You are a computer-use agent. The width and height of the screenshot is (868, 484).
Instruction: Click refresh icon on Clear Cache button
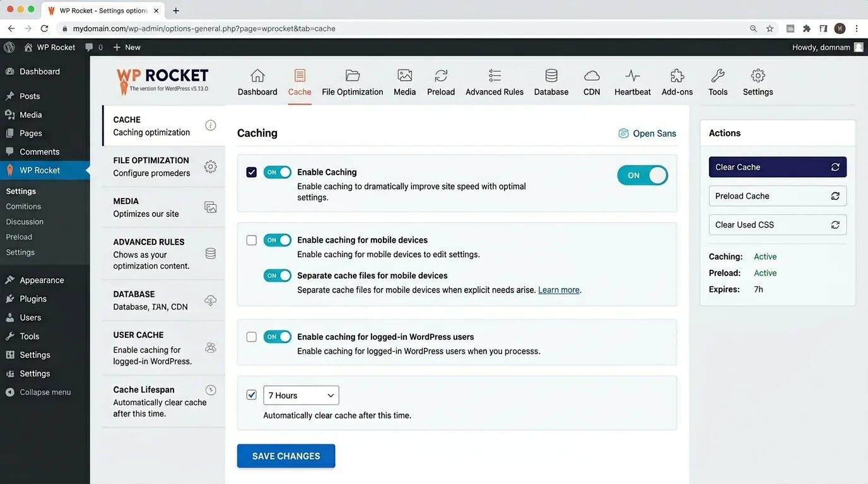pos(835,167)
